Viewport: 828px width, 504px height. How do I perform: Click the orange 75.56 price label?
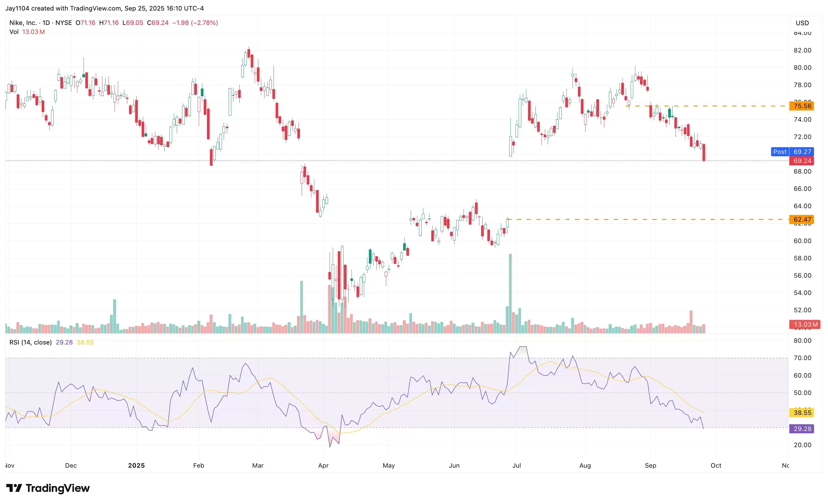click(802, 106)
